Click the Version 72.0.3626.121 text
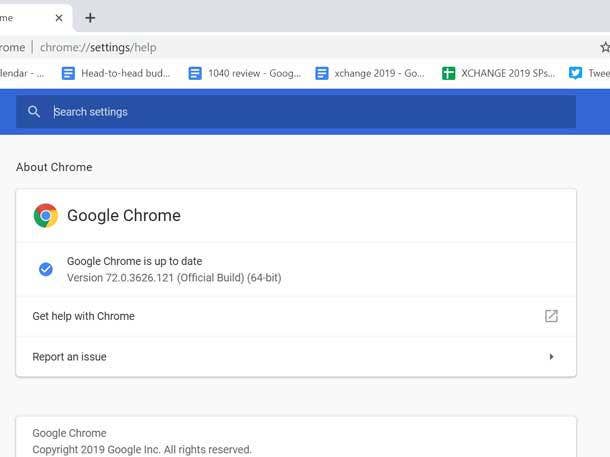Viewport: 610px width, 457px height. coord(173,277)
